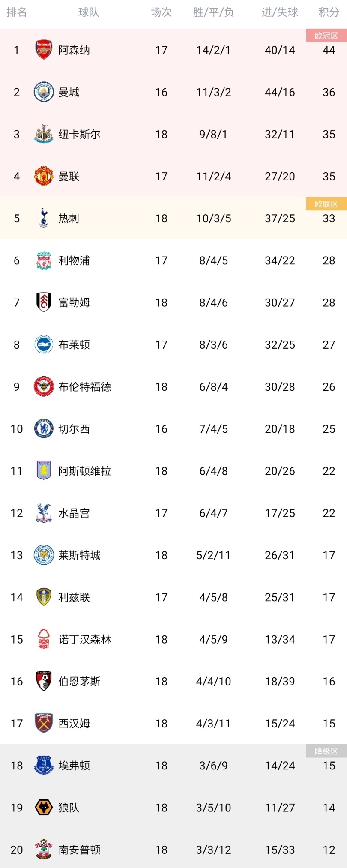Click the 场次 column header
The width and height of the screenshot is (347, 868).
161,12
